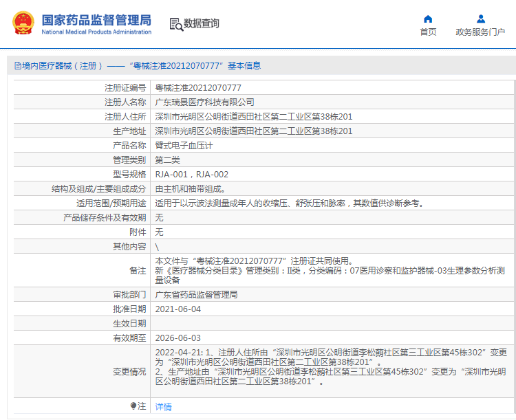Click the page heading 基本信息 title
Image resolution: width=516 pixels, height=420 pixels.
point(244,66)
